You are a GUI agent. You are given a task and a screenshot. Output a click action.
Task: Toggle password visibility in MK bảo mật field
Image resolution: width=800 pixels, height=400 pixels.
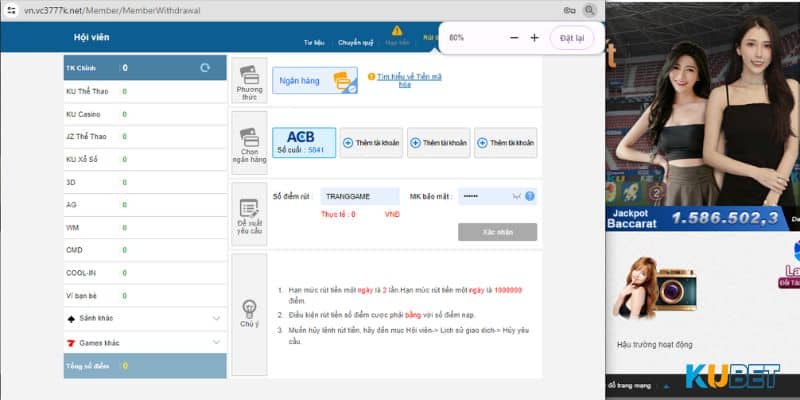click(x=517, y=196)
